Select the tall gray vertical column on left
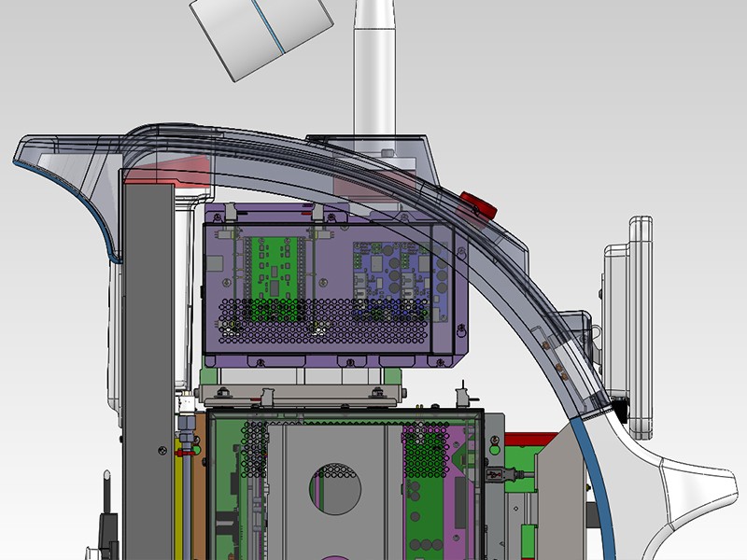Screen dimensions: 747x560 click(148, 371)
